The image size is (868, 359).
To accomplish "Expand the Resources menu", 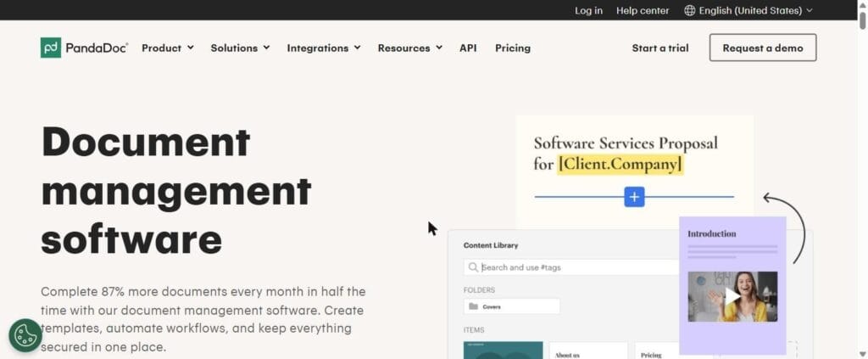I will (410, 48).
